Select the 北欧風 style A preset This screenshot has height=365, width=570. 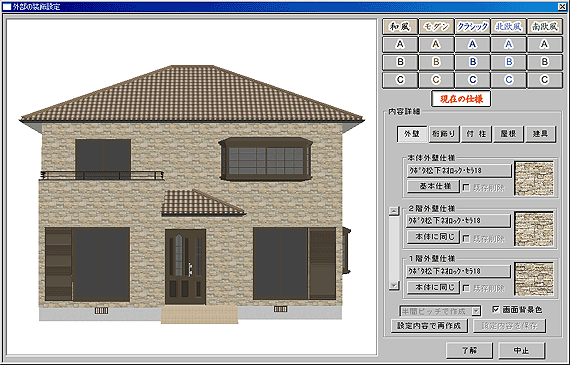[508, 44]
